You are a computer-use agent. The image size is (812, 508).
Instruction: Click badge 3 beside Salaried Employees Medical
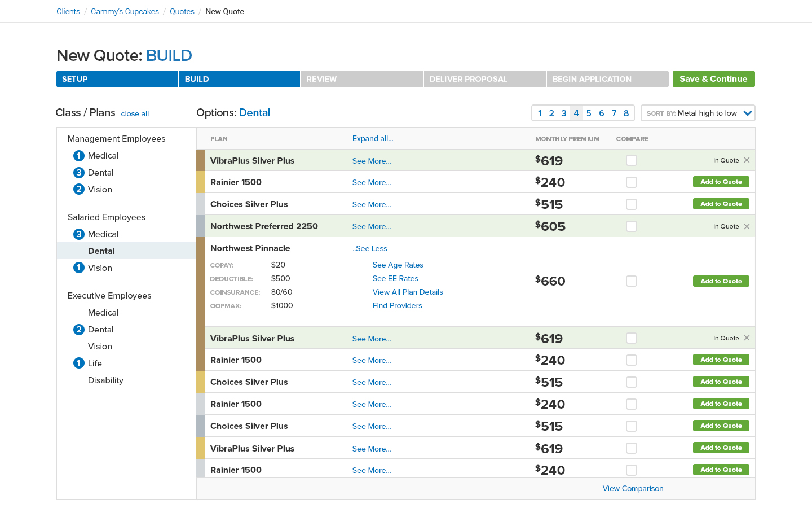(79, 234)
